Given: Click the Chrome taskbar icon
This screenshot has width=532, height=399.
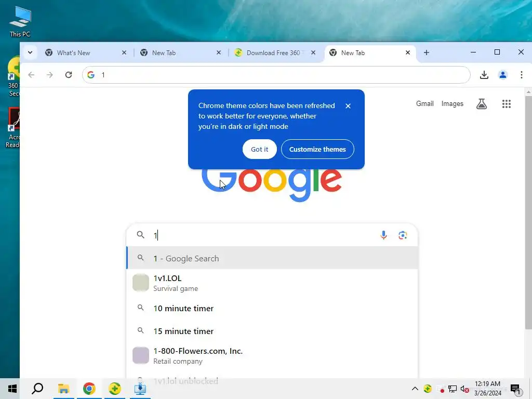Looking at the screenshot, I should click(x=89, y=389).
